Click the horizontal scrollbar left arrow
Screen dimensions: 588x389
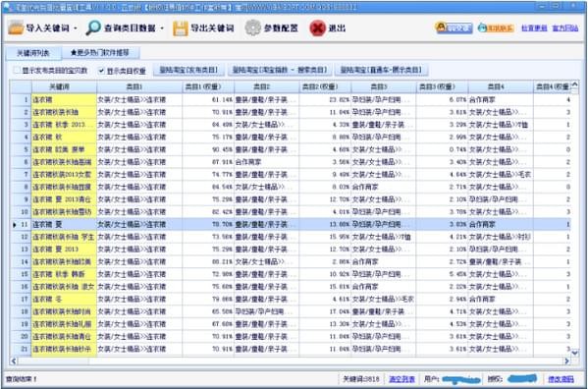14,361
